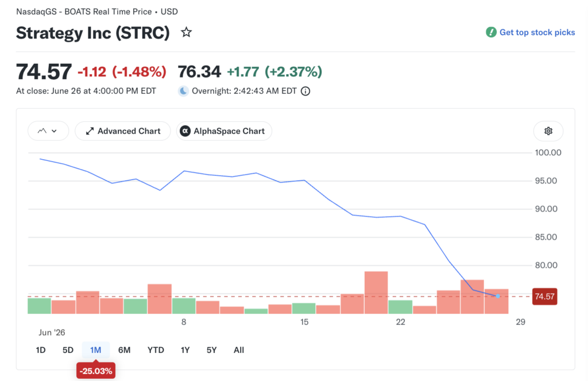Select the 5D time range

tap(68, 350)
